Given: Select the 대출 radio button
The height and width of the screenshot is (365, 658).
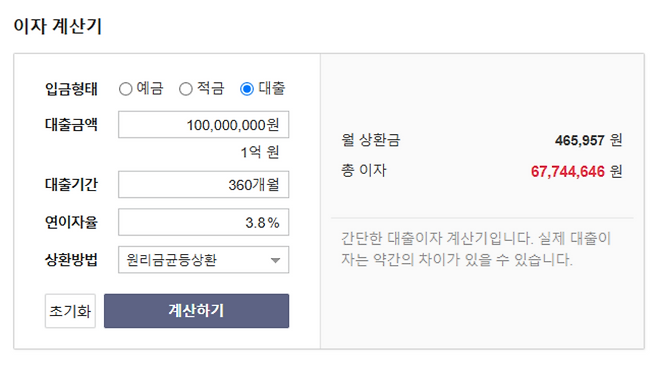Looking at the screenshot, I should tap(247, 89).
